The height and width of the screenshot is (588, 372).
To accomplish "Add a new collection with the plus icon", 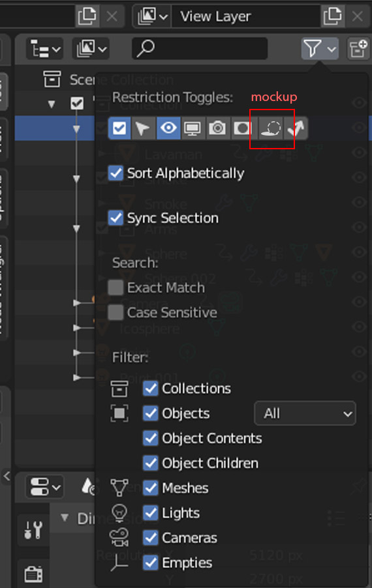I will click(x=358, y=49).
